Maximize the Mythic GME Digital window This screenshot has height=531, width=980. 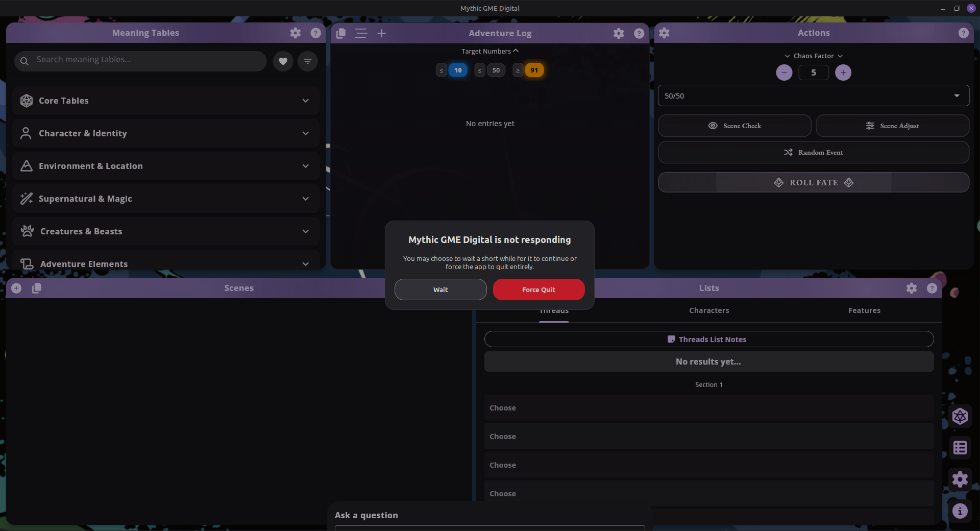pyautogui.click(x=957, y=9)
